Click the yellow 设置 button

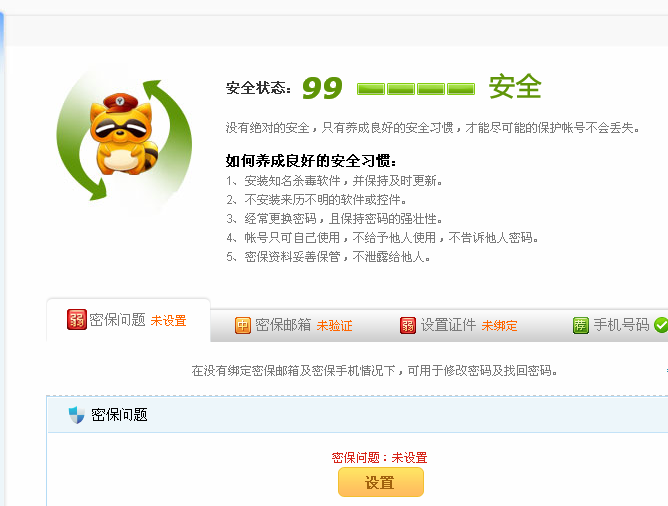[381, 482]
